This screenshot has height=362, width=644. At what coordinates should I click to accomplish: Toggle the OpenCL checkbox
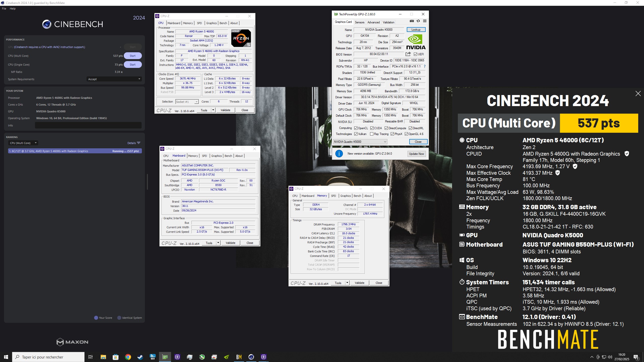(x=356, y=128)
